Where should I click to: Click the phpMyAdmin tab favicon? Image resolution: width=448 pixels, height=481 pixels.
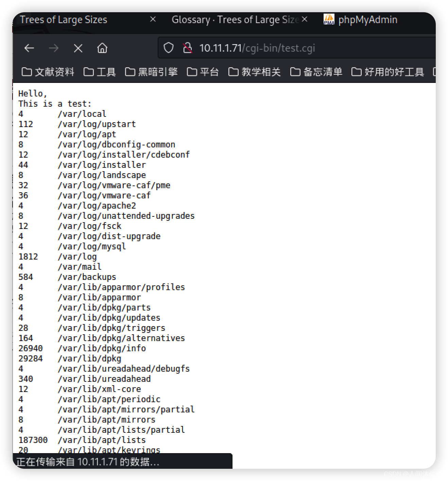point(329,19)
